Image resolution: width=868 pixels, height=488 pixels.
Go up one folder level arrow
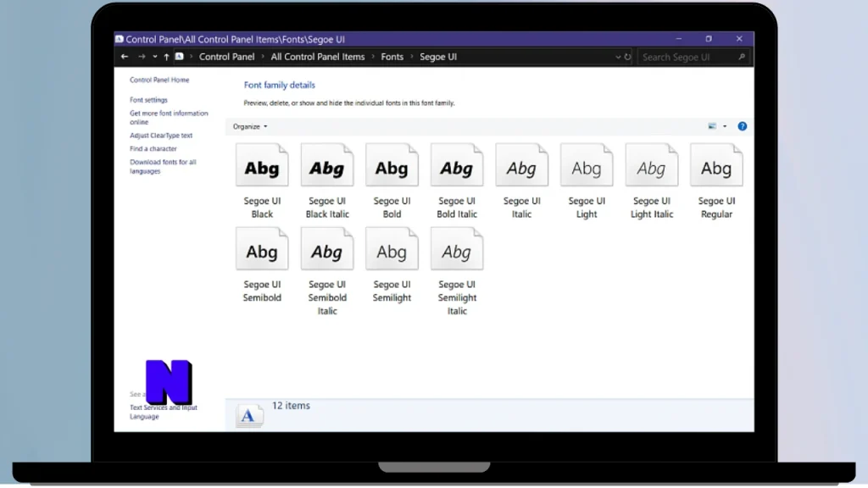[x=166, y=57]
